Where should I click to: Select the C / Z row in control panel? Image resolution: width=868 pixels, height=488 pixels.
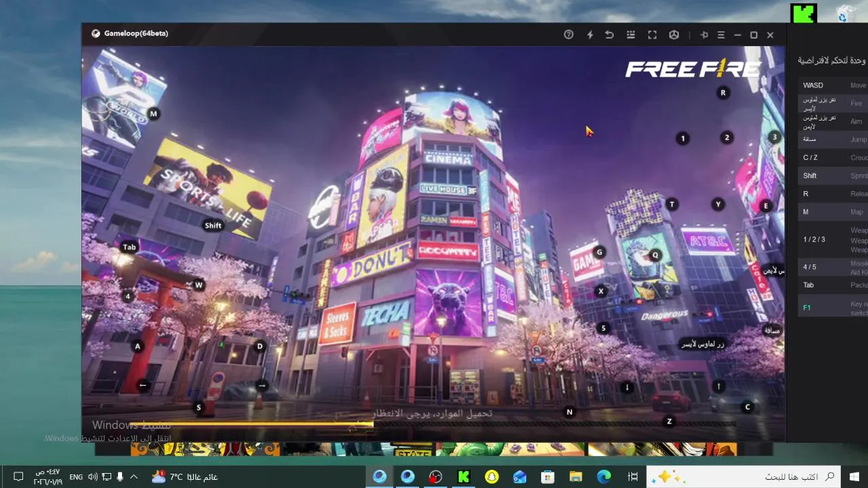coord(833,157)
